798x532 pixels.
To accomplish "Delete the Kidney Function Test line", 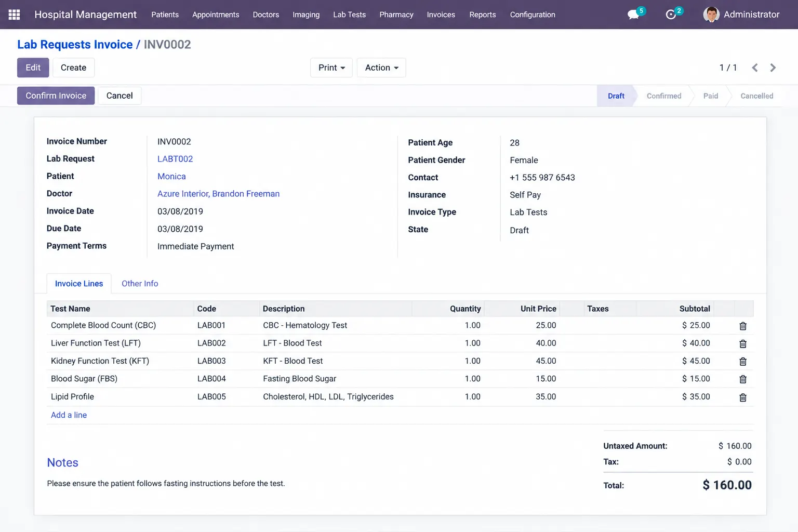I will pyautogui.click(x=743, y=361).
